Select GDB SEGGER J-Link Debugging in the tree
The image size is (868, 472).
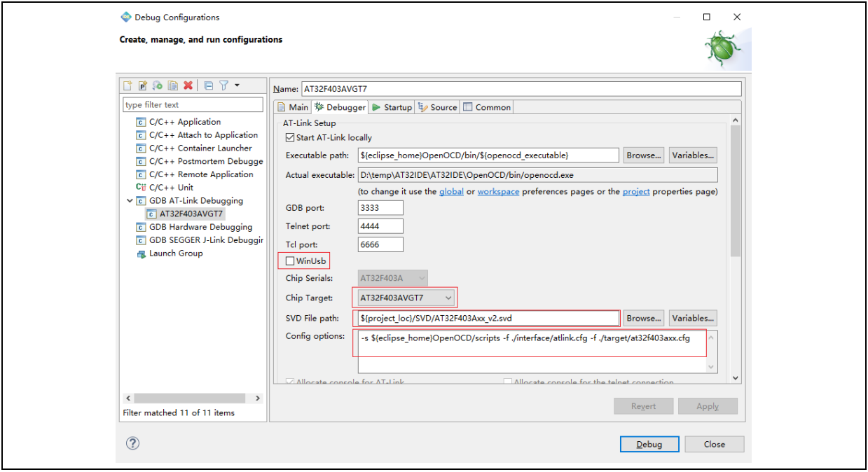(x=205, y=240)
